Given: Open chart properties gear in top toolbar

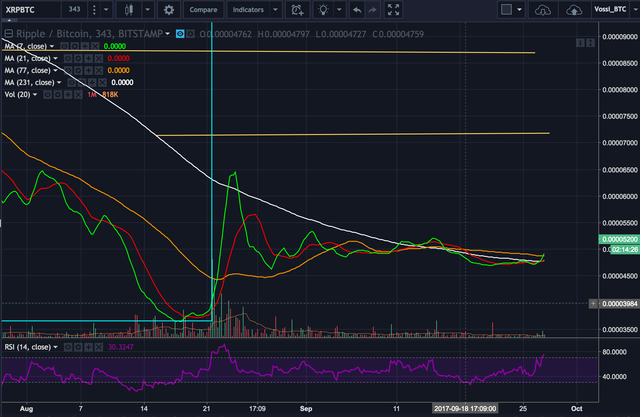Looking at the screenshot, I should [169, 10].
